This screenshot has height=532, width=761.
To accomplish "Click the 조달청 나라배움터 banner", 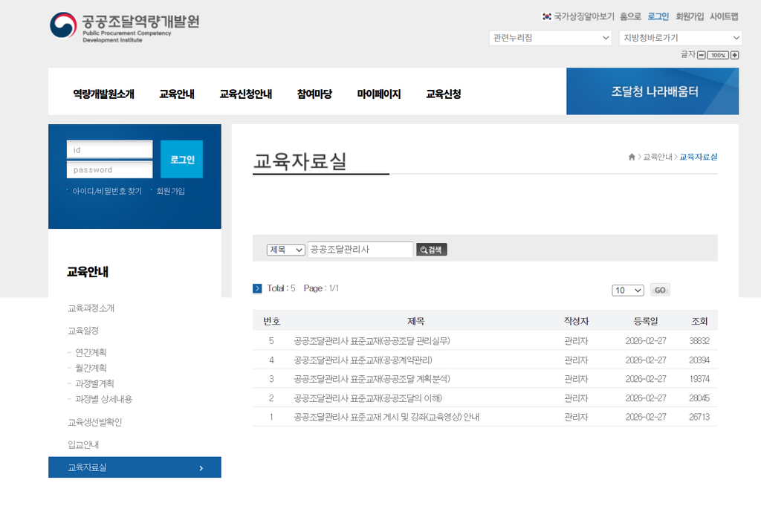I will [652, 91].
